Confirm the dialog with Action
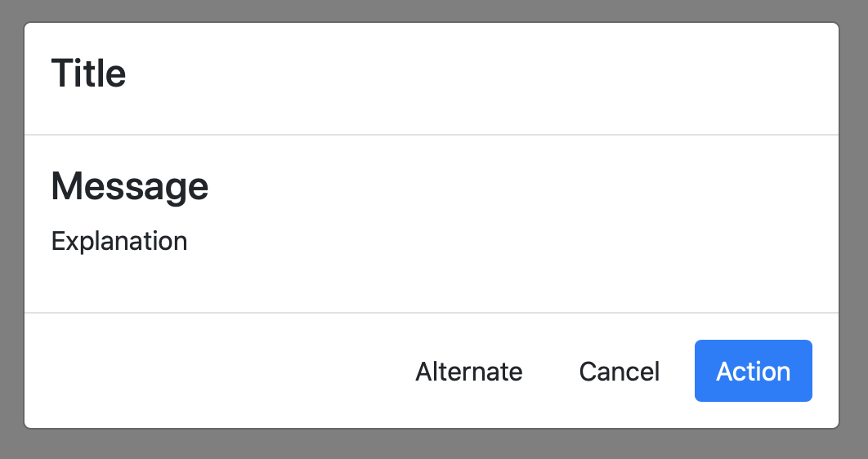868x459 pixels. [753, 371]
